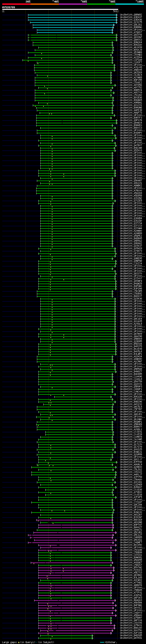
Task: Select hit UniRef100_A3GFA2
Action: 131,595
